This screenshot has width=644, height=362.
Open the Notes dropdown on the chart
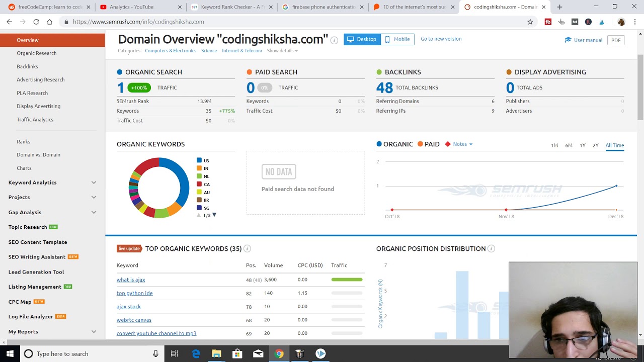click(x=462, y=144)
